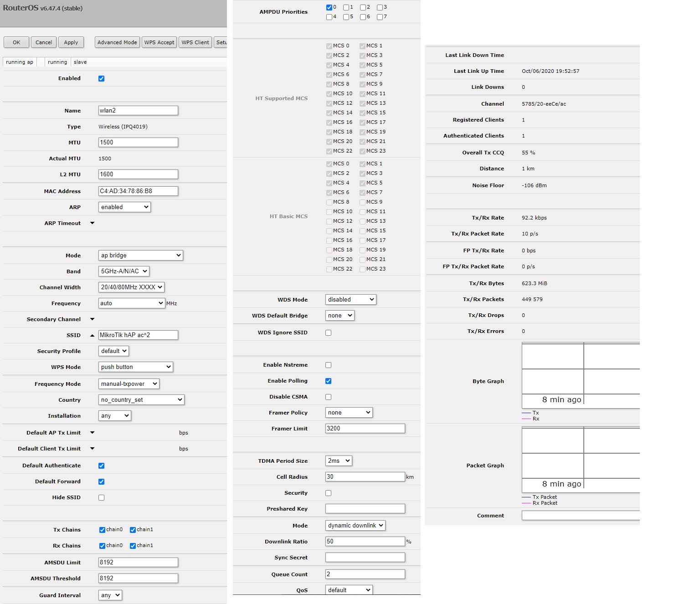Enable the Nstreme checkbox
700x604 pixels.
328,365
